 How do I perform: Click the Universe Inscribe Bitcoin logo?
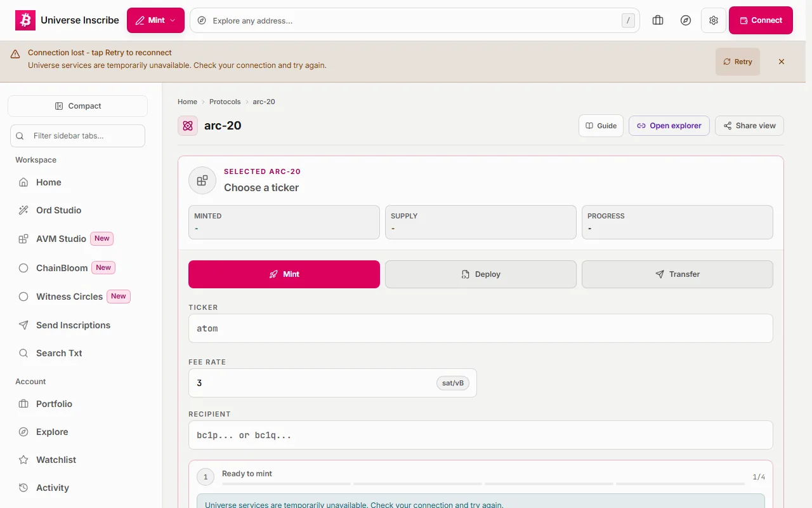pos(25,20)
